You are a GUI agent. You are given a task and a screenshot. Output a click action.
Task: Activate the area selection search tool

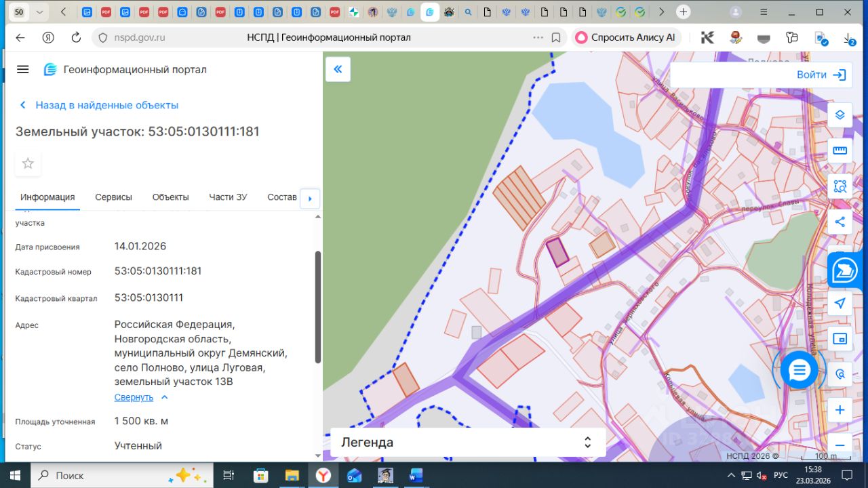(840, 186)
